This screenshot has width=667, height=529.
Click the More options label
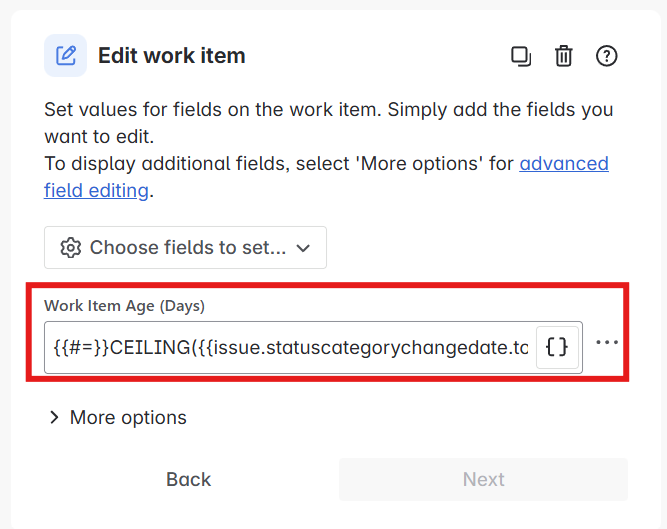pos(128,417)
